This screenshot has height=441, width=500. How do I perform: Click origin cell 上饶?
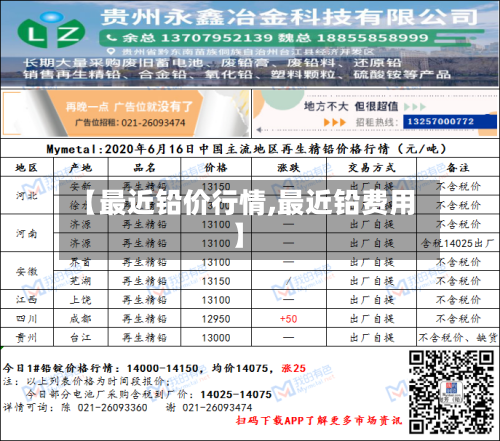[80, 300]
